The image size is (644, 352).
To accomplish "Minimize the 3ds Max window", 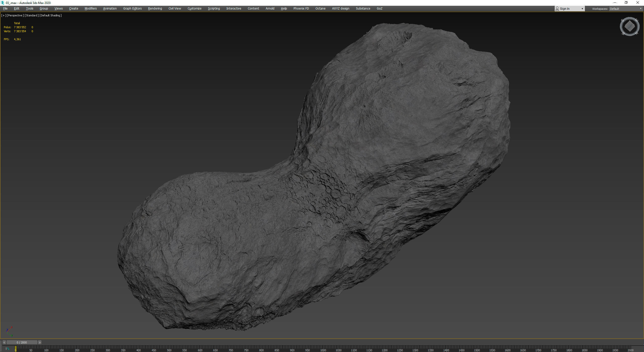I will 615,3.
